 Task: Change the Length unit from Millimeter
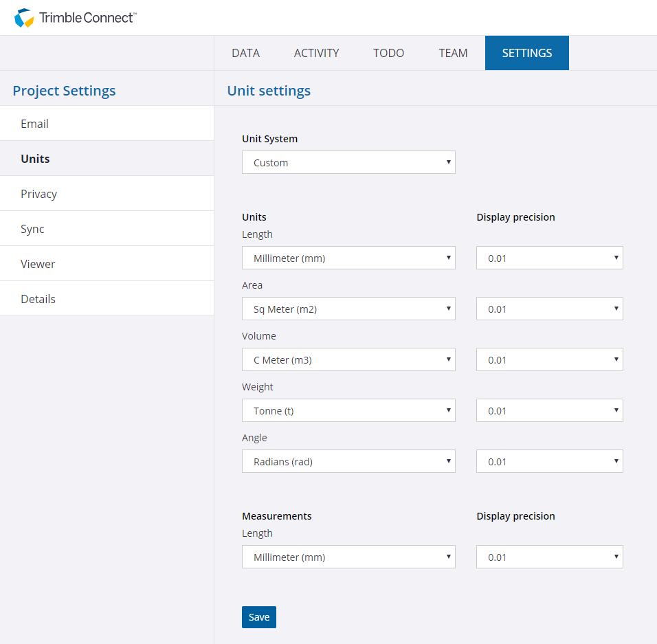(x=348, y=258)
